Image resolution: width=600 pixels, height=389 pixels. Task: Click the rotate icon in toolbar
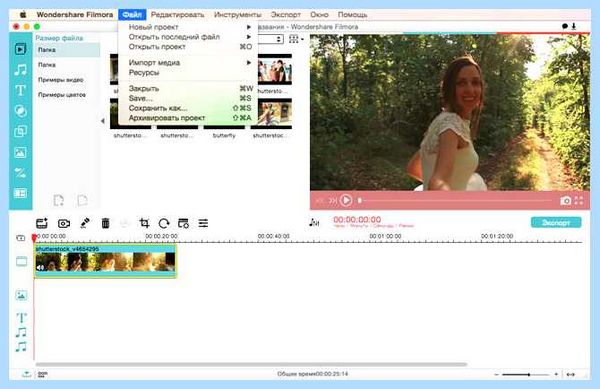click(x=164, y=223)
